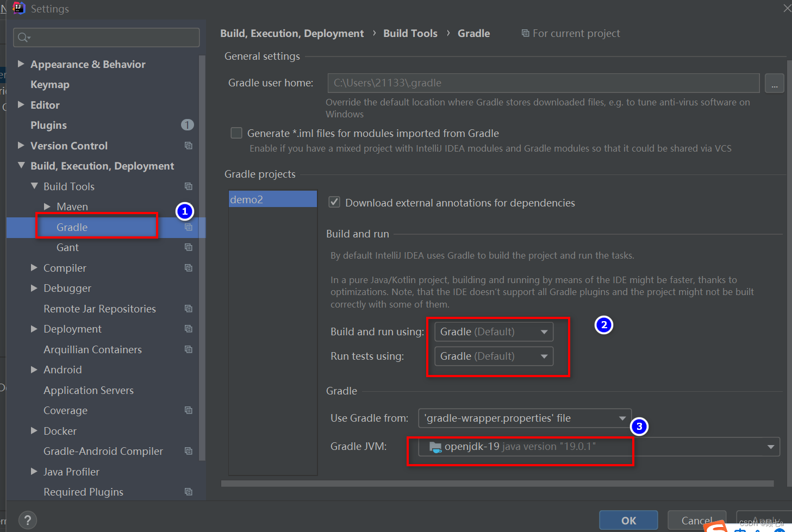Click the search field in Settings sidebar
The height and width of the screenshot is (532, 792).
tap(107, 37)
